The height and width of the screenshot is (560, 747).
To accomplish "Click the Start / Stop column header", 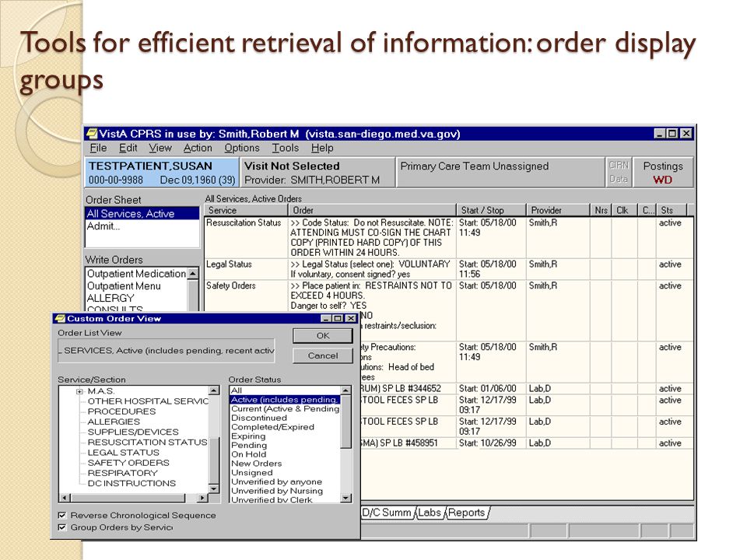I will coord(491,210).
